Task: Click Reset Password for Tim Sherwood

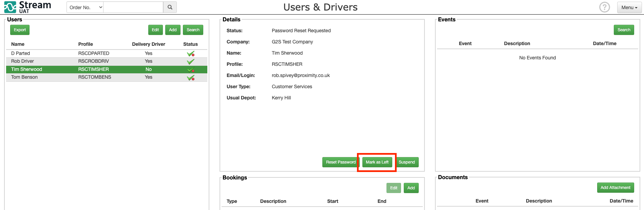Action: 340,162
